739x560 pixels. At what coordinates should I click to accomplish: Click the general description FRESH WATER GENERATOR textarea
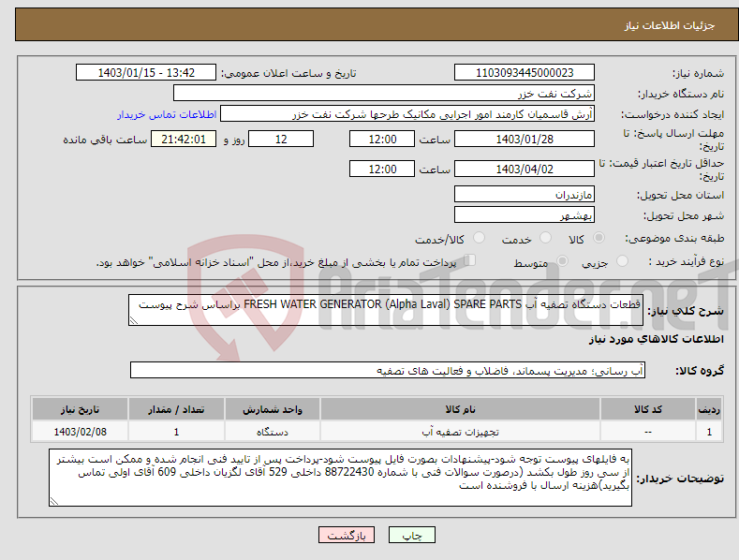(x=386, y=310)
